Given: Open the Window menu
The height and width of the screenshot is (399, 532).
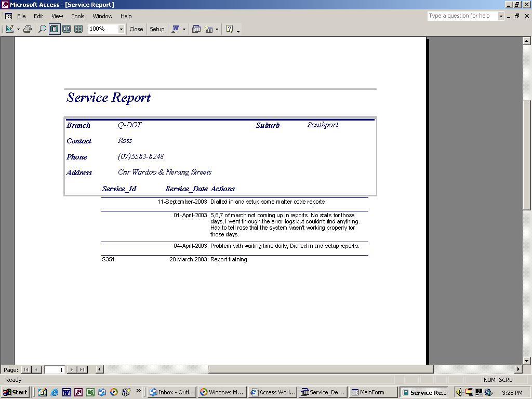Looking at the screenshot, I should coord(102,16).
